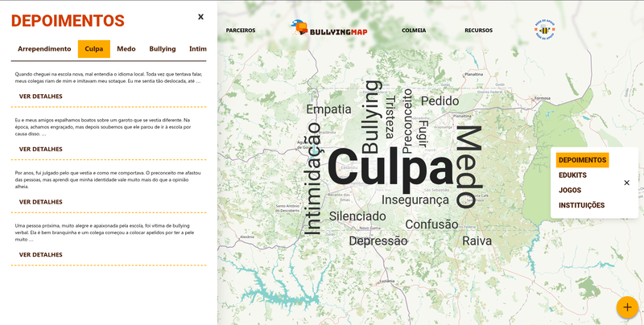Screen dimensions: 644x325
Task: View details of the escola nova testimony
Action: tap(41, 97)
